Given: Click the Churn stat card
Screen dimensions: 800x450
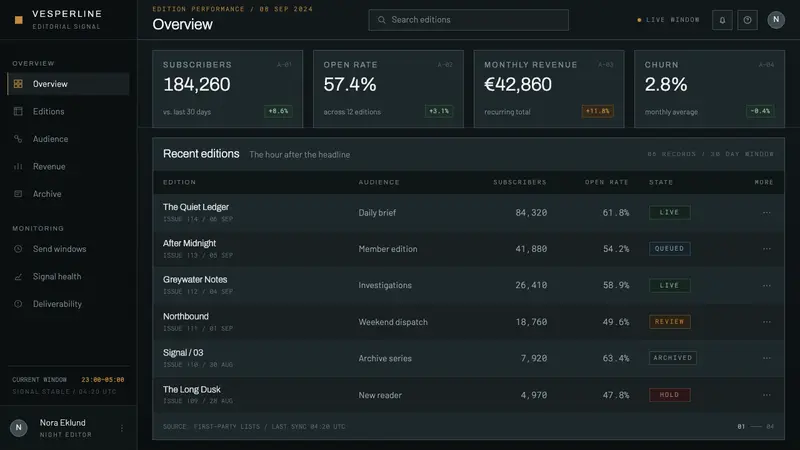Looking at the screenshot, I should pyautogui.click(x=709, y=89).
